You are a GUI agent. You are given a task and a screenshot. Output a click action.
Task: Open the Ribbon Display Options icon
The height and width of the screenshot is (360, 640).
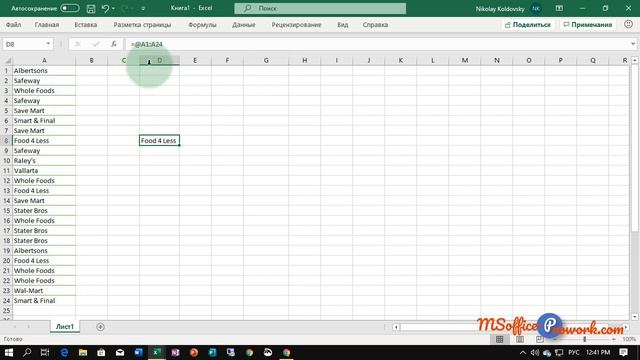pos(559,8)
